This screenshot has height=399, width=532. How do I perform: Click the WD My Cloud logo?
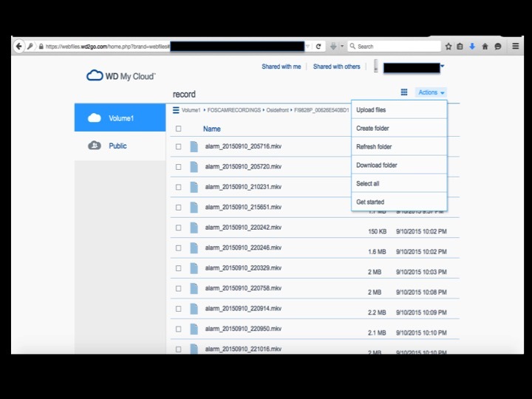click(121, 75)
